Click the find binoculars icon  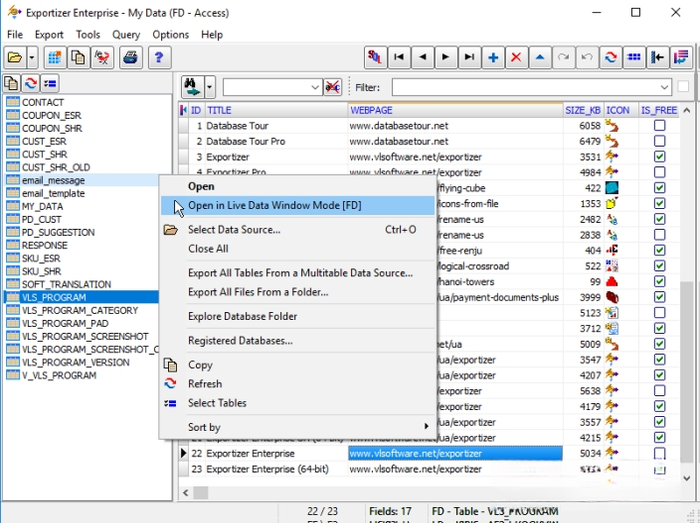pyautogui.click(x=192, y=87)
